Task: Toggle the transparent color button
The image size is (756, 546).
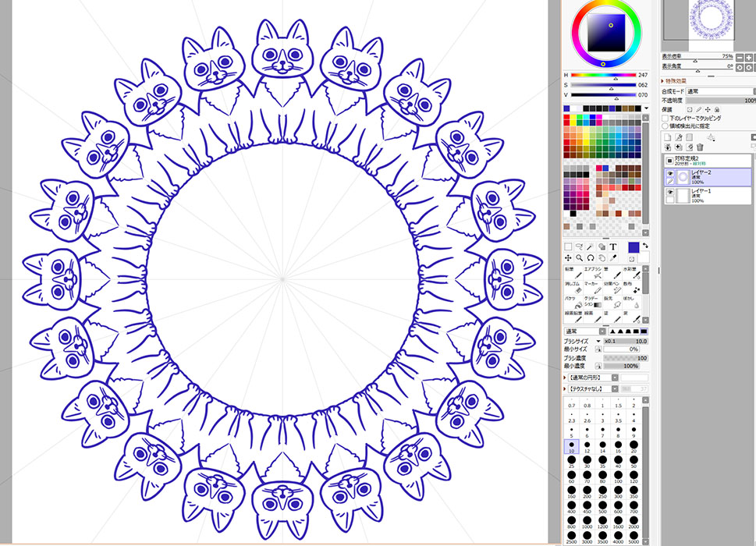Action: [x=631, y=259]
